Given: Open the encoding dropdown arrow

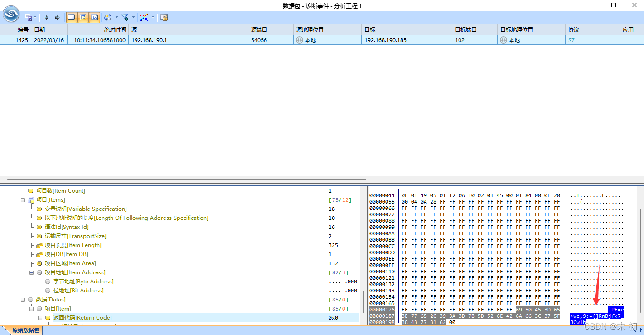Looking at the screenshot, I should 153,17.
